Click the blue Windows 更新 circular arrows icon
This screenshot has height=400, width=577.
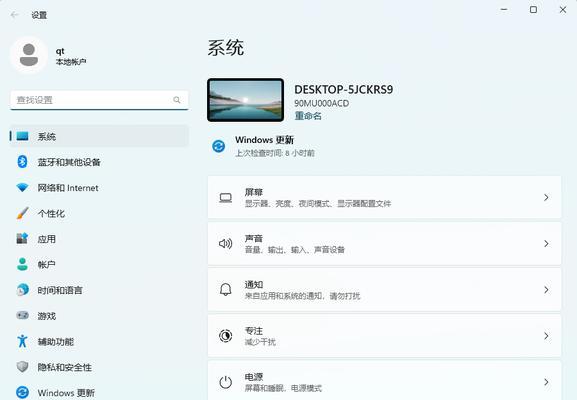coord(219,146)
